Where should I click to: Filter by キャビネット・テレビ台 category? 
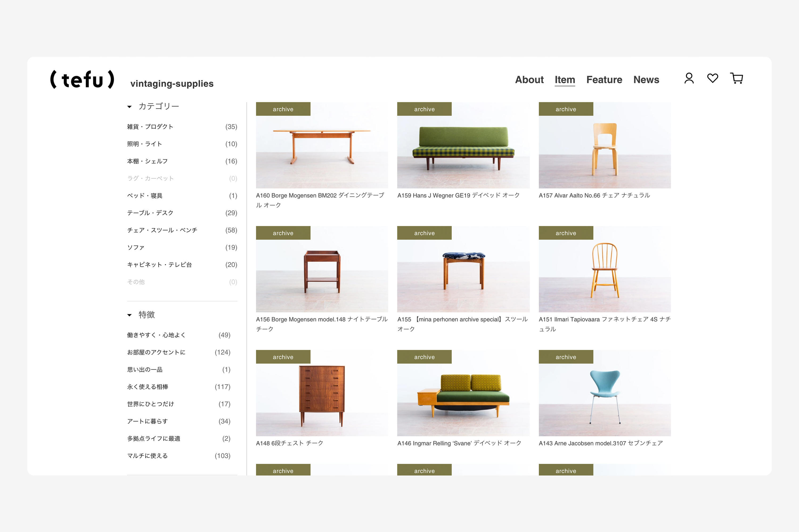point(182,265)
